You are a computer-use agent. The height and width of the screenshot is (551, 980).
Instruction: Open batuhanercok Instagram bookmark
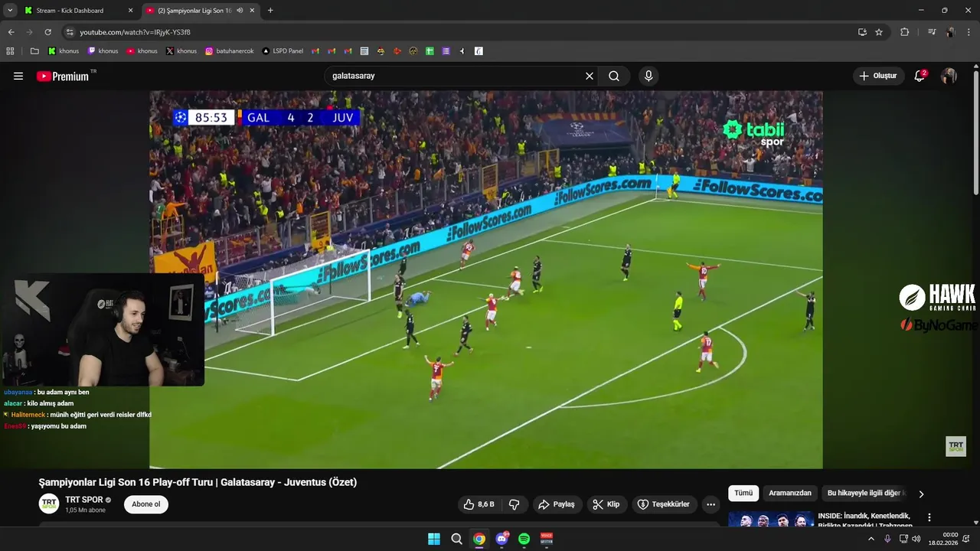point(227,51)
